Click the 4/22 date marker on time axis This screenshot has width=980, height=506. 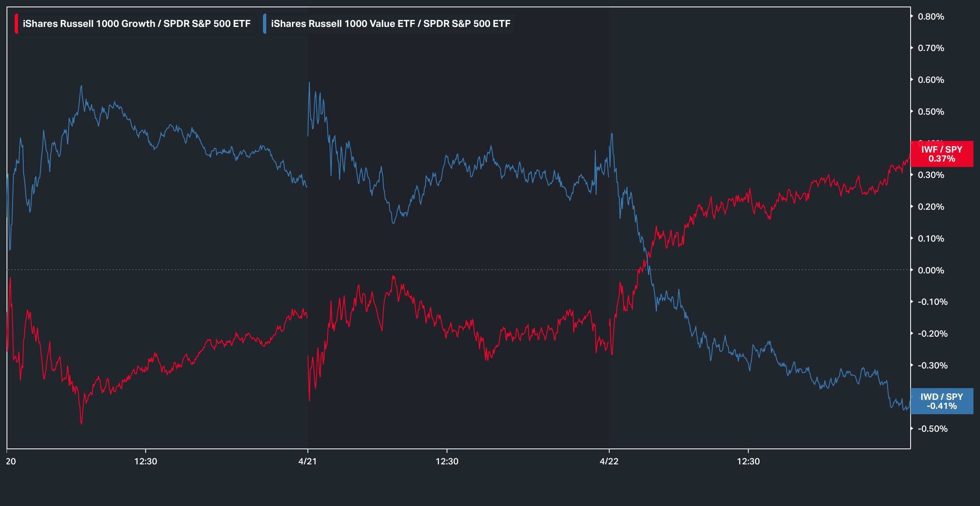click(609, 461)
